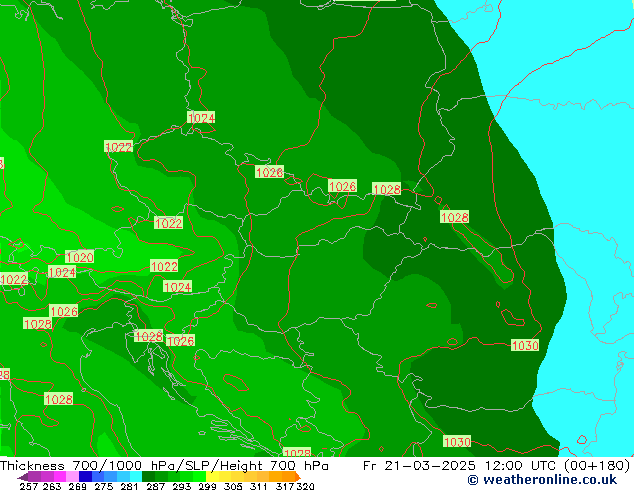The width and height of the screenshot is (634, 490).
Task: Click the 320 legend value
Action: coord(305,486)
